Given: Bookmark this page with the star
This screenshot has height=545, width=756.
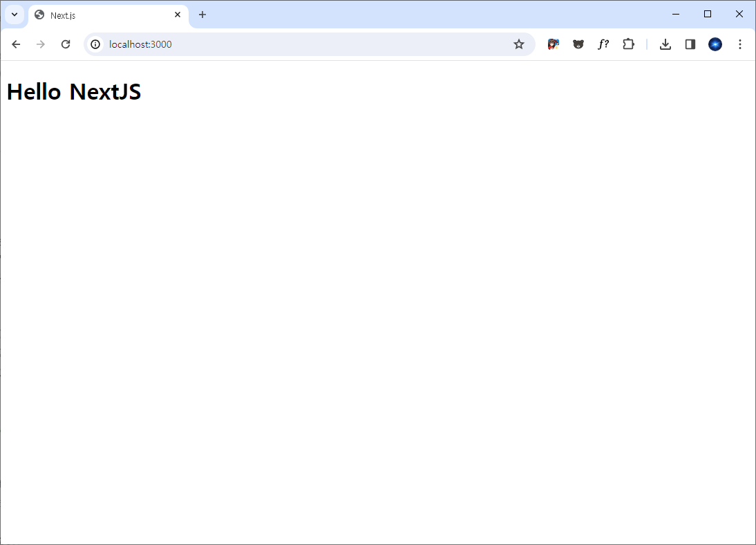Looking at the screenshot, I should tap(519, 44).
